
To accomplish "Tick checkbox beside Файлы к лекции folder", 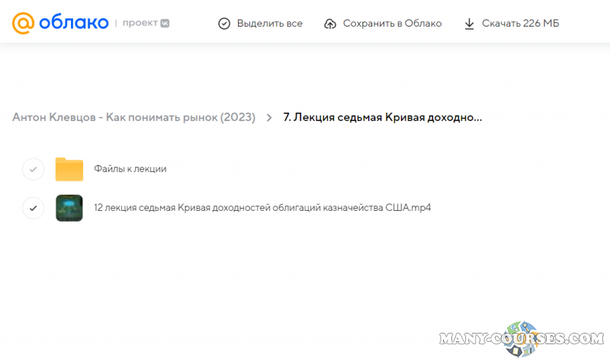I will [x=34, y=169].
